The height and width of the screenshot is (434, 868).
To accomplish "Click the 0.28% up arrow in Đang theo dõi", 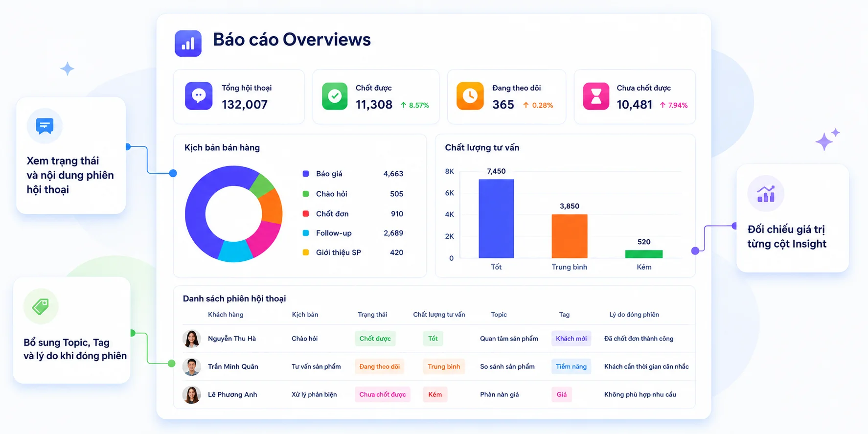I will (526, 105).
